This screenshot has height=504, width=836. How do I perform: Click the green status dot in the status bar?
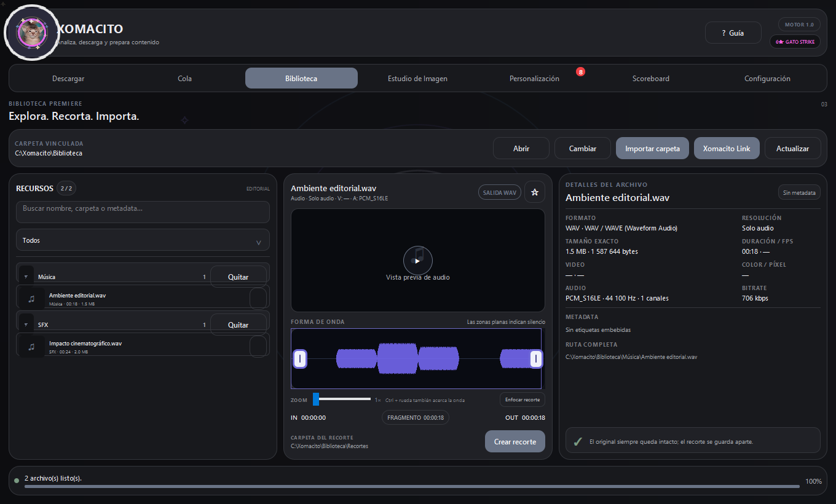click(x=17, y=481)
